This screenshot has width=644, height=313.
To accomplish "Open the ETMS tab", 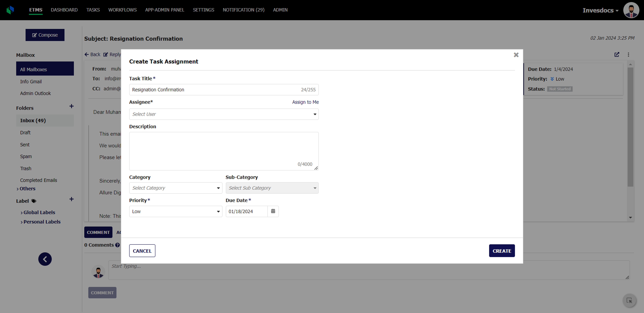I will click(x=36, y=10).
